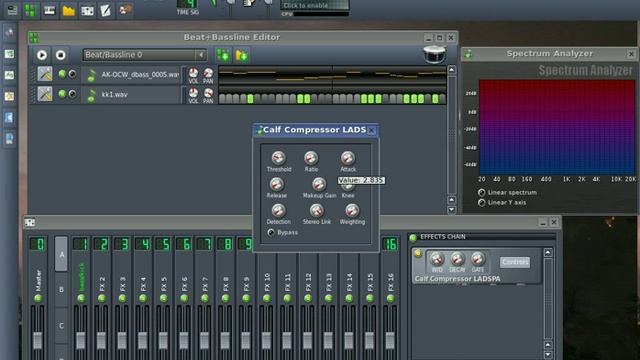
Task: Open the Beat/Bassline 0 selector dropdown
Action: (144, 55)
